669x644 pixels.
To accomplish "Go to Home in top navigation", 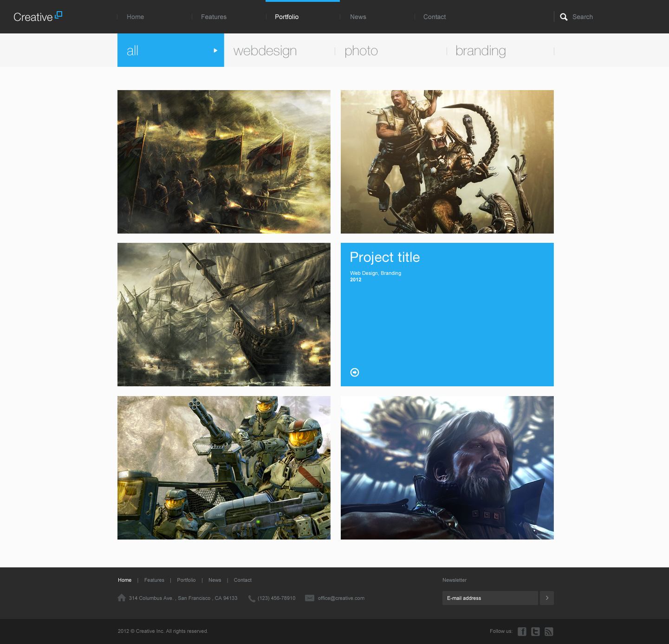I will click(x=136, y=17).
